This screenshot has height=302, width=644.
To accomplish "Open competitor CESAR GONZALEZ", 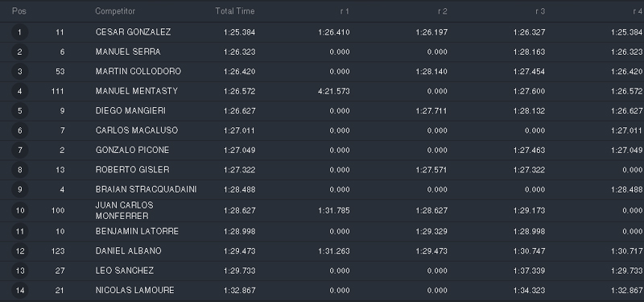I will coord(133,32).
